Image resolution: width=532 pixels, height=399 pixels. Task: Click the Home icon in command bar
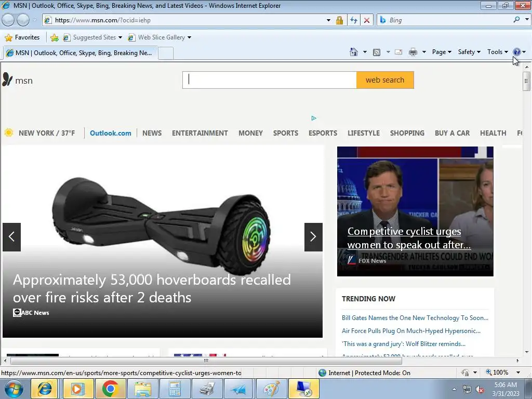[353, 52]
